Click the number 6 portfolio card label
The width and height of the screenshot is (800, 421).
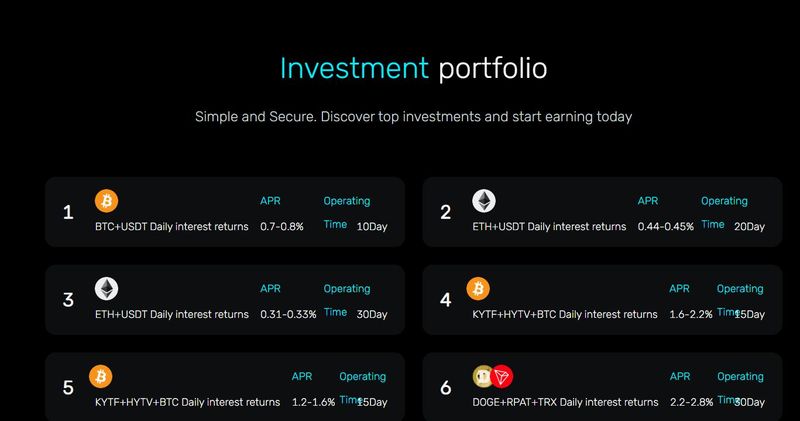[x=446, y=387]
